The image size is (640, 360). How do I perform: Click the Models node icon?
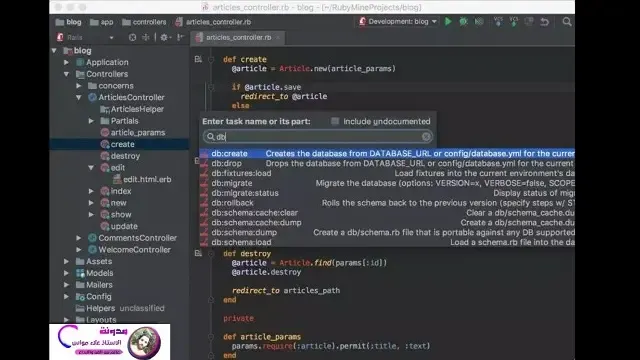[80, 273]
